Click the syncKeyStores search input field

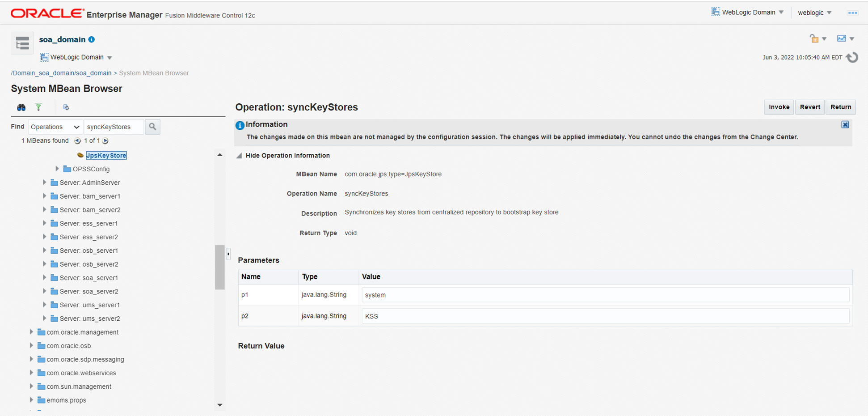(x=114, y=127)
